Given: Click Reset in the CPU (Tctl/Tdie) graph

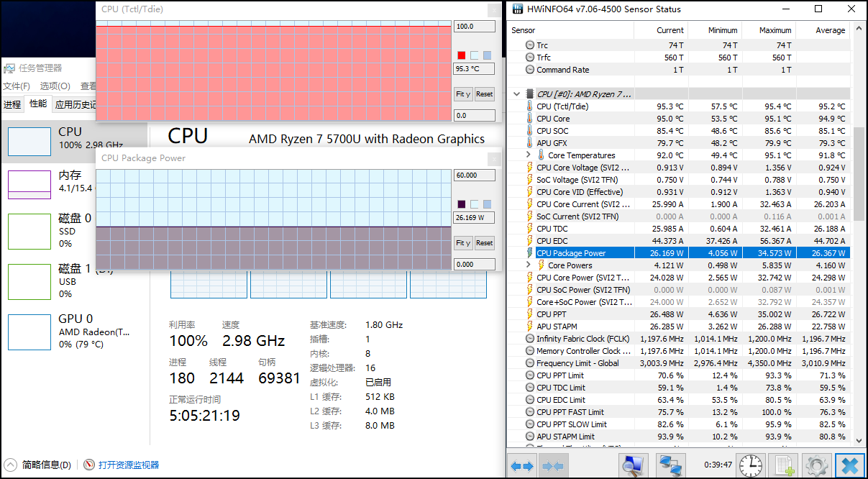Looking at the screenshot, I should pyautogui.click(x=484, y=94).
